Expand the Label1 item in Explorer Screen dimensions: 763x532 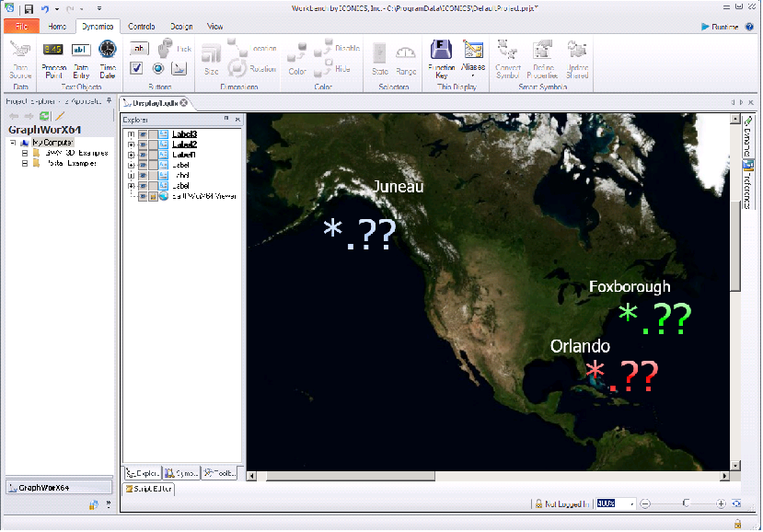132,155
